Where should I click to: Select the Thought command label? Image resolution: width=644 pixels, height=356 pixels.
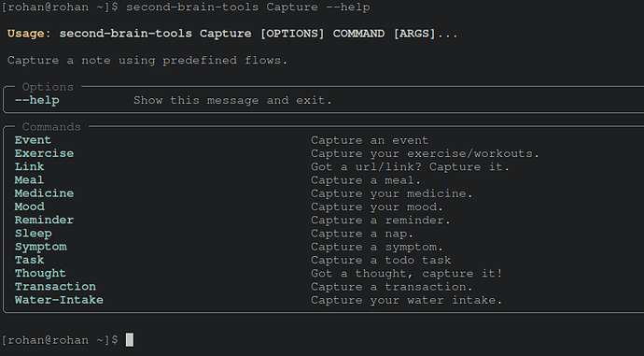click(x=40, y=274)
